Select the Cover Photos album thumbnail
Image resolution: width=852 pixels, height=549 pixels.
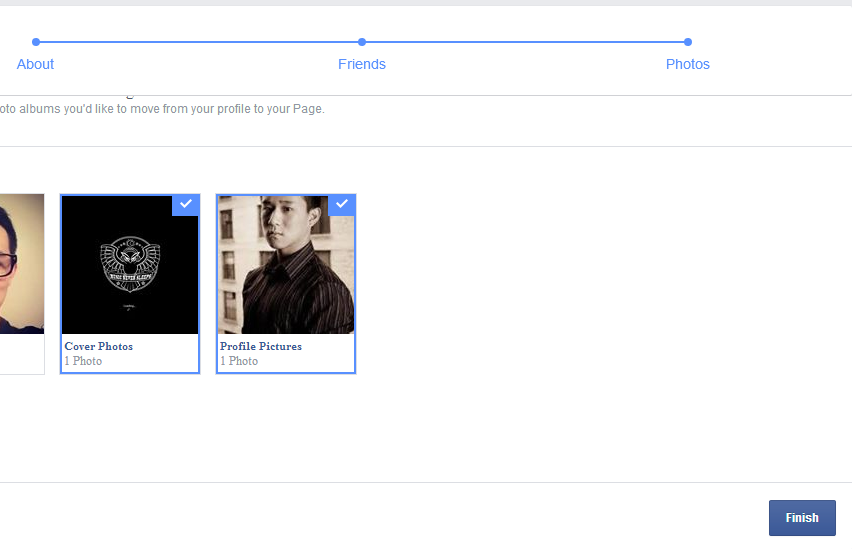130,265
